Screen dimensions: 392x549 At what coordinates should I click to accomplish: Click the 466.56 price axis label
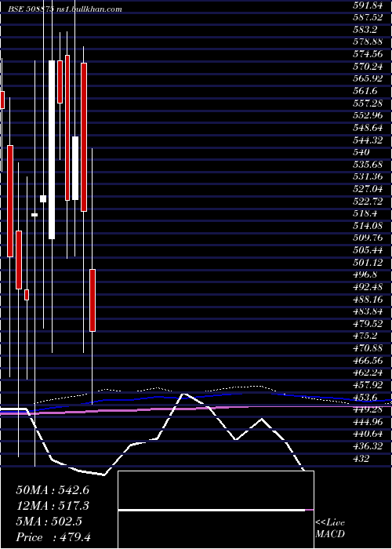(368, 360)
